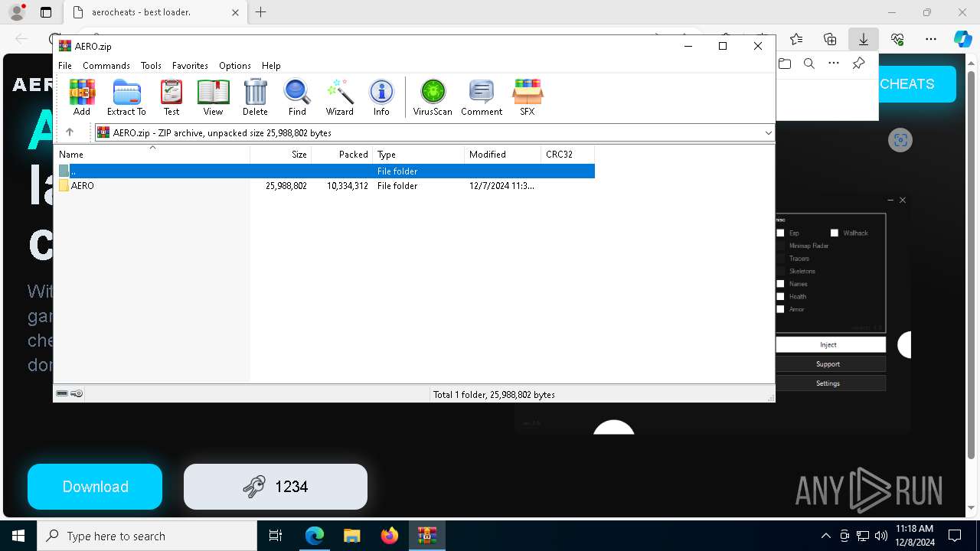Open a new Edge tab

point(260,12)
